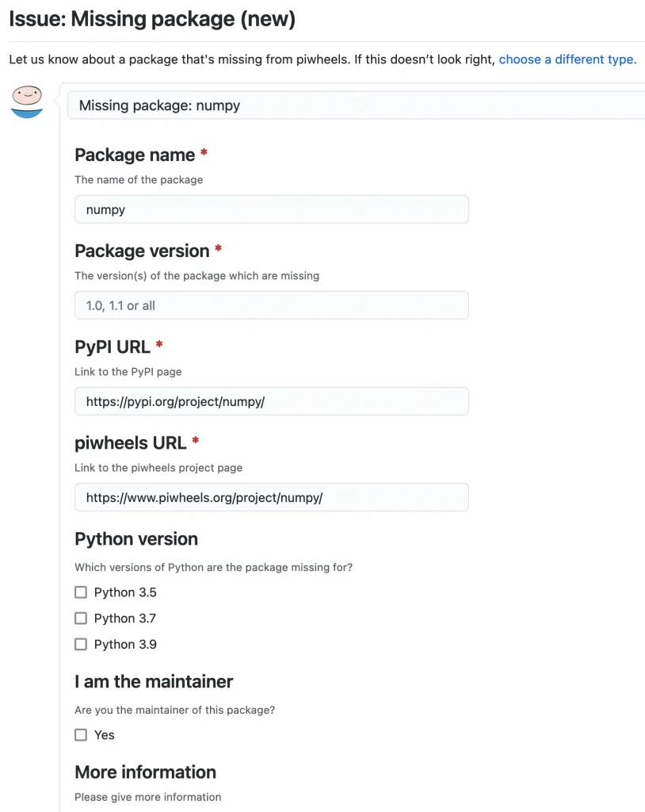Click the PyPI URL input field
This screenshot has height=812, width=645.
click(x=272, y=400)
